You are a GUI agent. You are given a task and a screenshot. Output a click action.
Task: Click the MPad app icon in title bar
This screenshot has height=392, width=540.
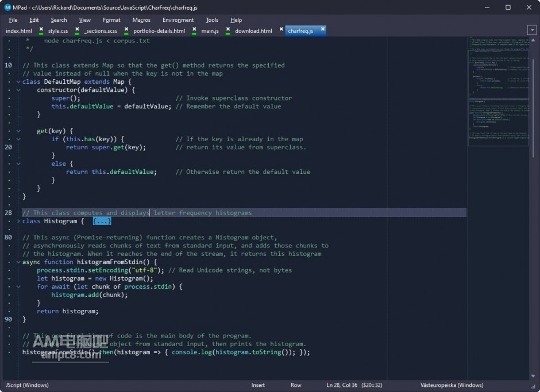[x=7, y=7]
